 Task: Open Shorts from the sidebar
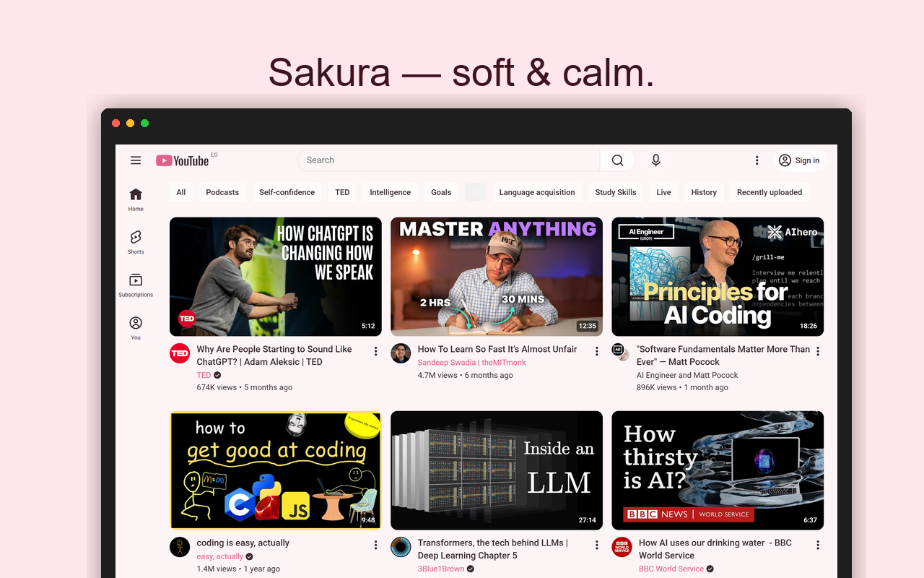tap(136, 242)
